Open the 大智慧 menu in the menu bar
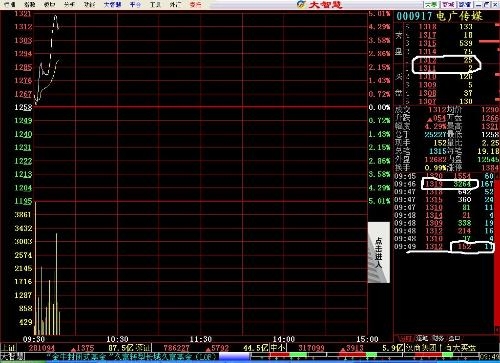Image resolution: width=500 pixels, height=363 pixels. click(112, 5)
